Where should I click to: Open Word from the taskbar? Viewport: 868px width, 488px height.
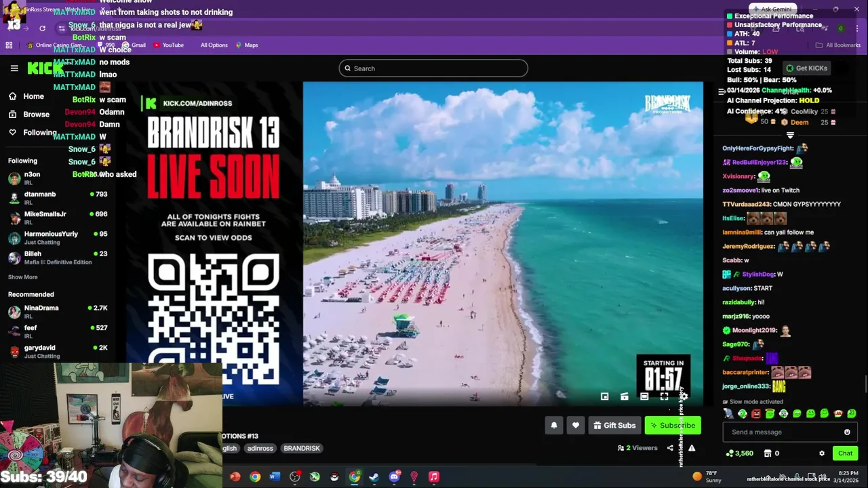(275, 477)
